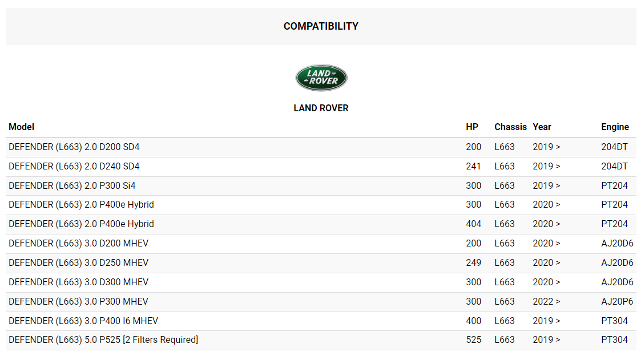Select the DEFENDER 5.0 P525 two filters row

[x=321, y=340]
